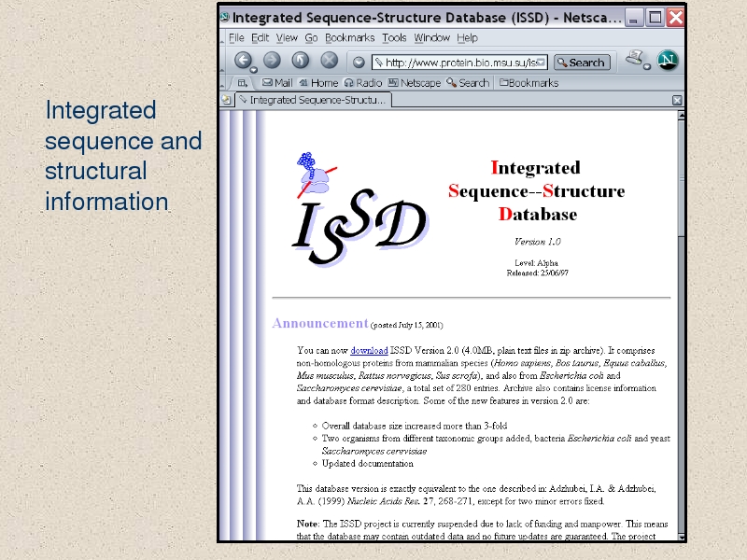The height and width of the screenshot is (560, 747).
Task: Click inside the URL address field
Action: coord(459,63)
